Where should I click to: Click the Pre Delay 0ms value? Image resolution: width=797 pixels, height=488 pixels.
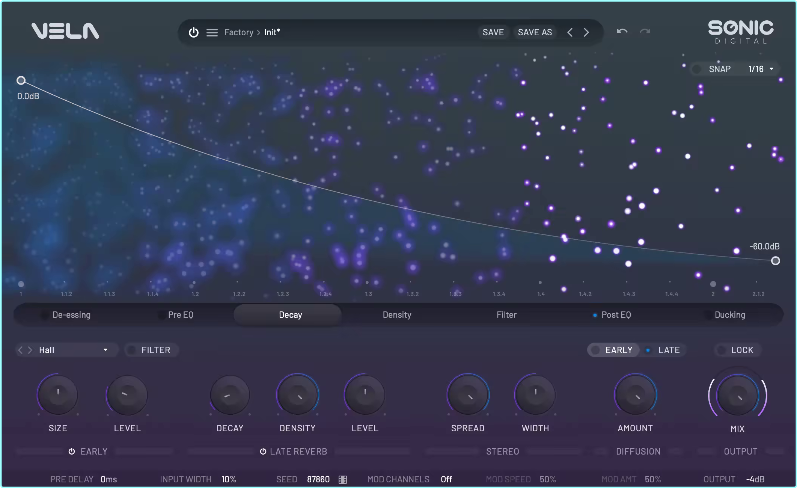pos(109,479)
